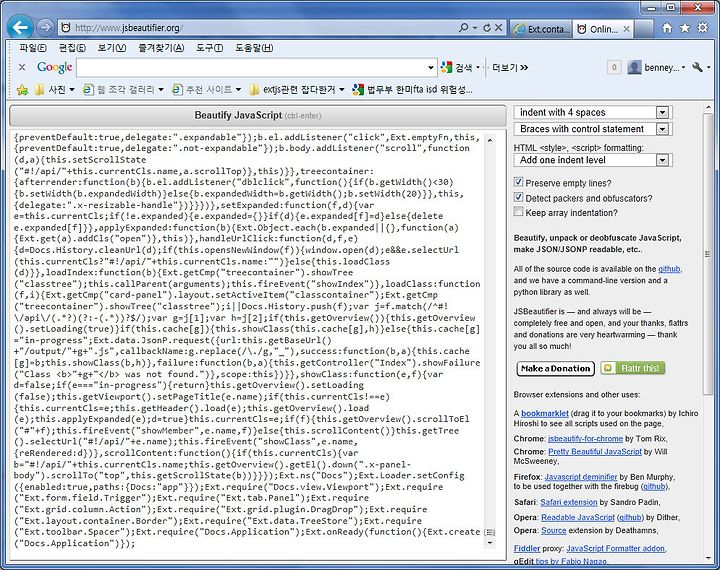
Task: Click the Make a Donation button
Action: click(555, 368)
